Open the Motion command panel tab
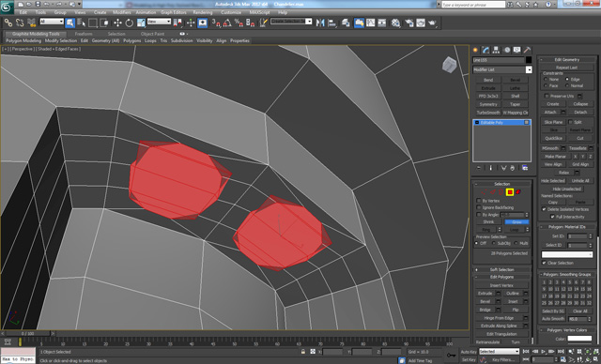The height and width of the screenshot is (364, 601). (x=507, y=50)
